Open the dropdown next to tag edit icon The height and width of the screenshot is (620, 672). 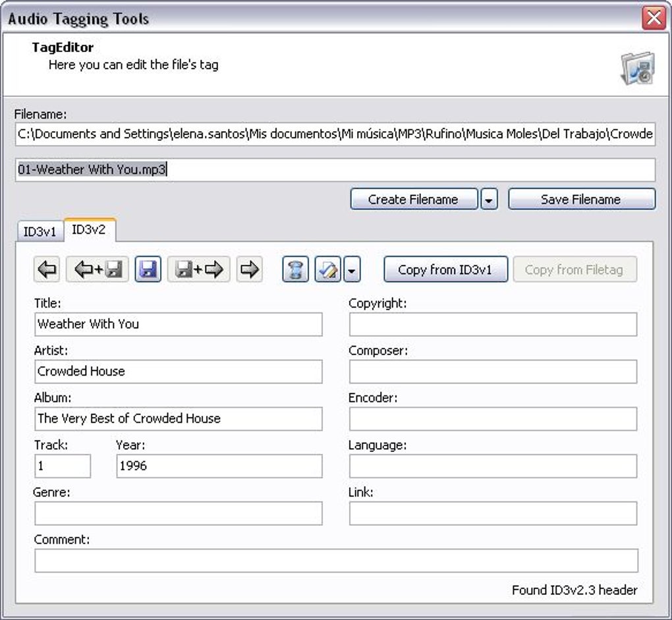352,269
